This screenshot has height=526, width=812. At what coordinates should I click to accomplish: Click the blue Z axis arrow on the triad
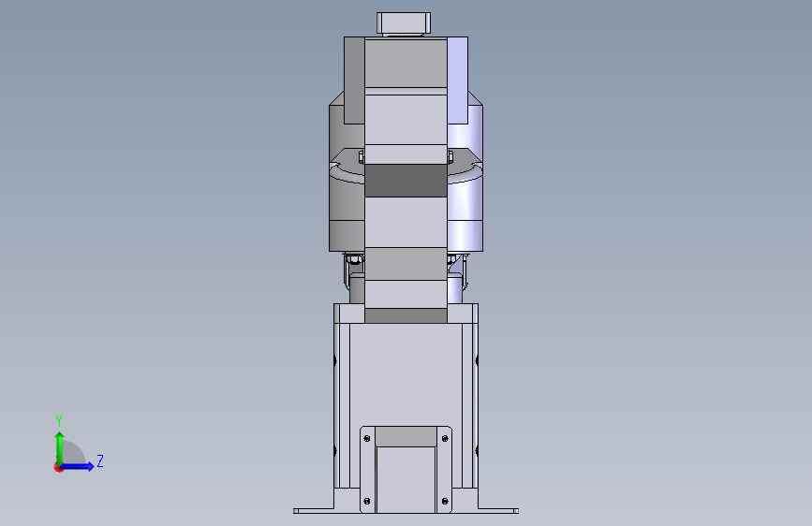click(x=77, y=466)
